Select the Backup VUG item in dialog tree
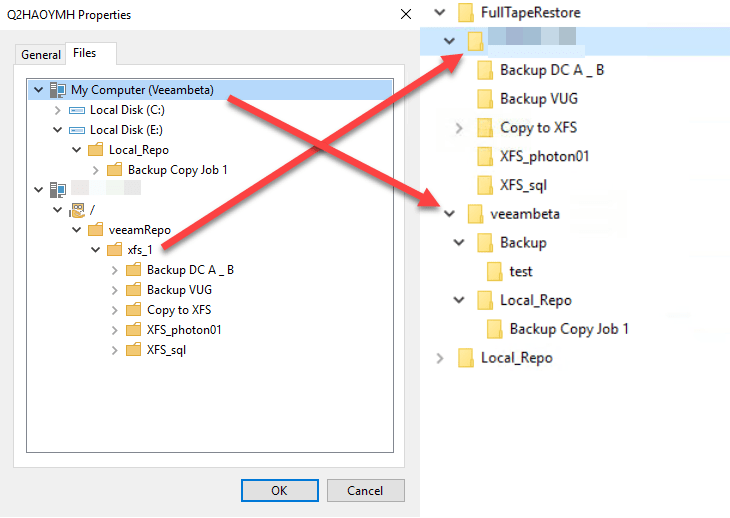Viewport: 730px width, 518px height. click(179, 290)
